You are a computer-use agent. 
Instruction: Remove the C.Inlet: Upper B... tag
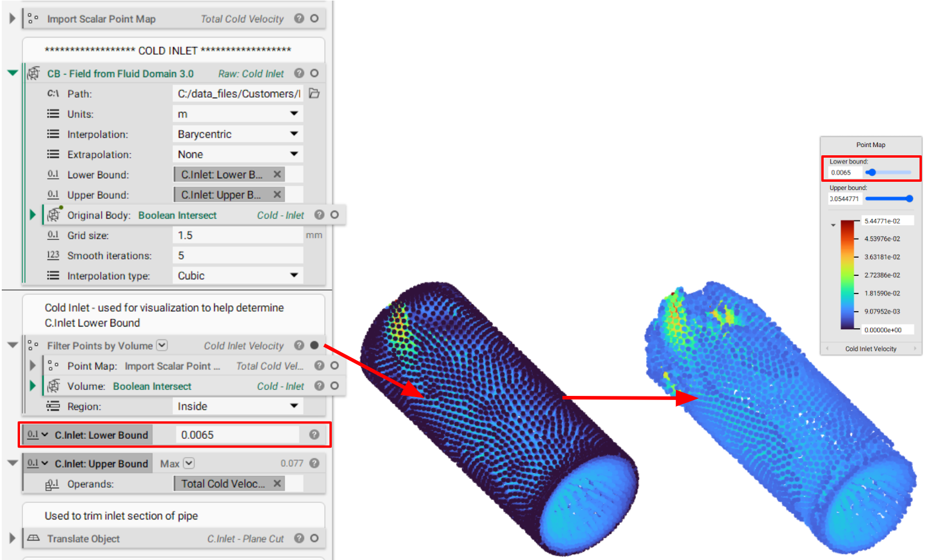point(277,195)
